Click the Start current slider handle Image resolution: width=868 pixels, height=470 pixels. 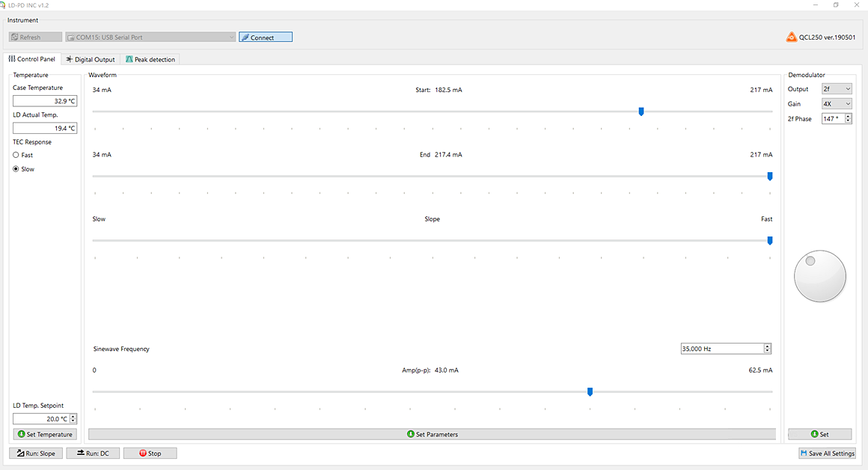tap(641, 112)
